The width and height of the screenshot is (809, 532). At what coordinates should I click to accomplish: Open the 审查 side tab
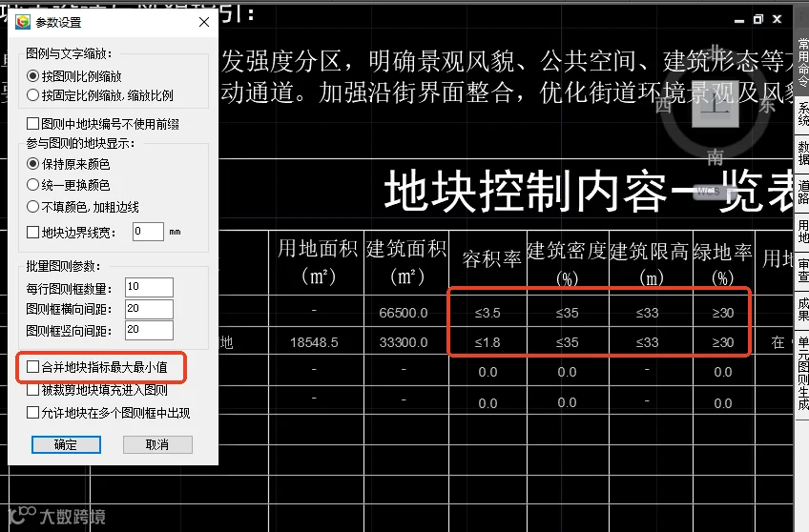click(x=802, y=270)
